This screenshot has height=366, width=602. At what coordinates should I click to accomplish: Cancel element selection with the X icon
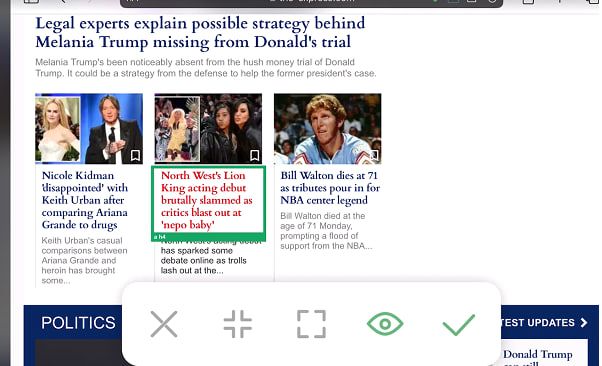(x=164, y=324)
